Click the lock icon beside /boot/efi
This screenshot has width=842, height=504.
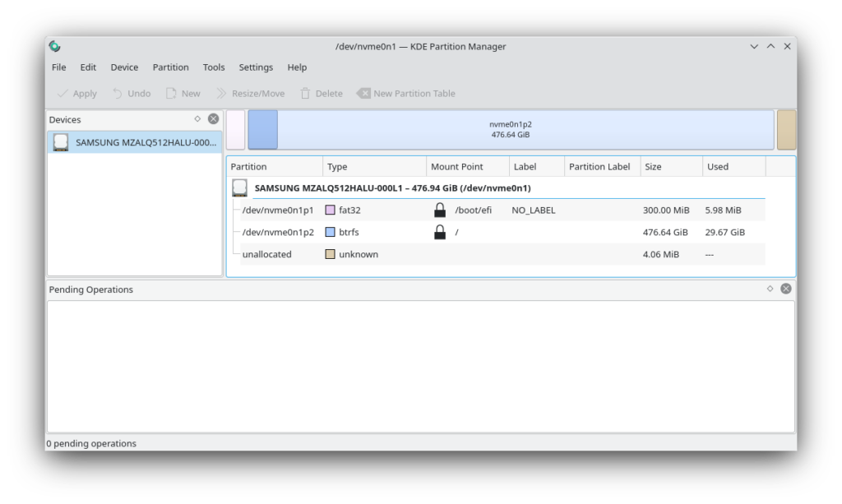tap(440, 210)
